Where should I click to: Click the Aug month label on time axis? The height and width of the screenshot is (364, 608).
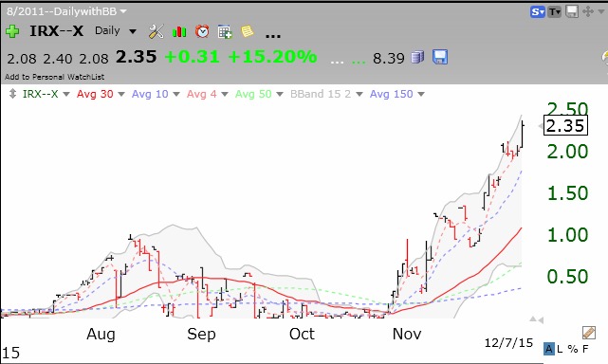pos(101,335)
